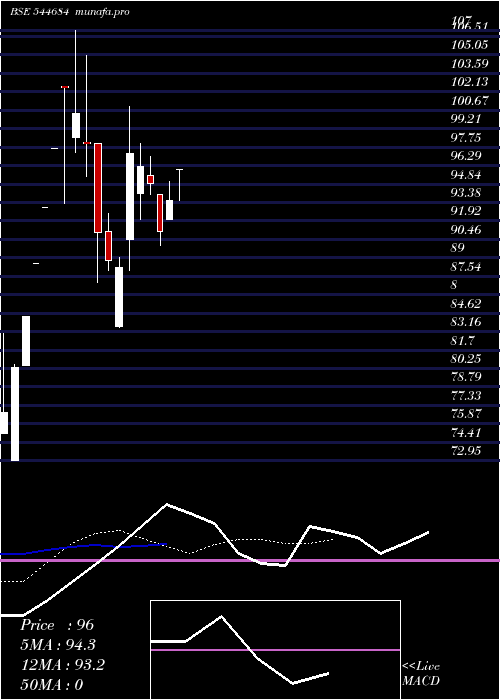
Task: Select the 78.79 price axis label
Action: tap(466, 377)
